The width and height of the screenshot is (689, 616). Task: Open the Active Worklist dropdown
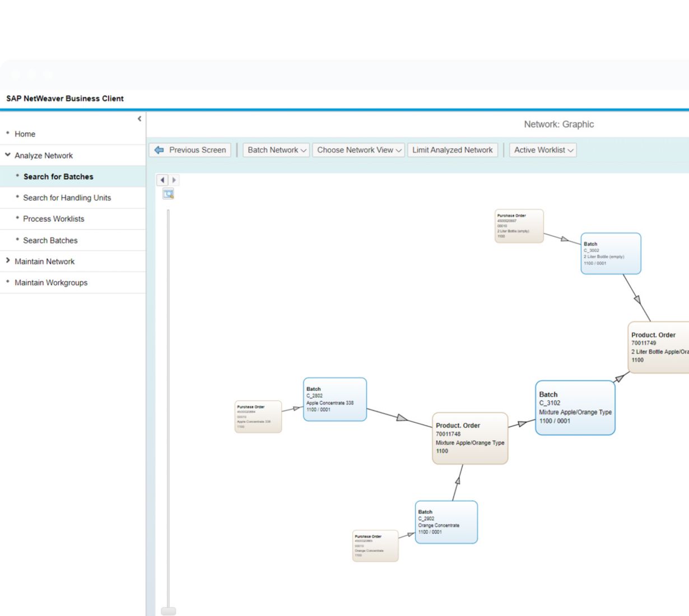coord(543,150)
